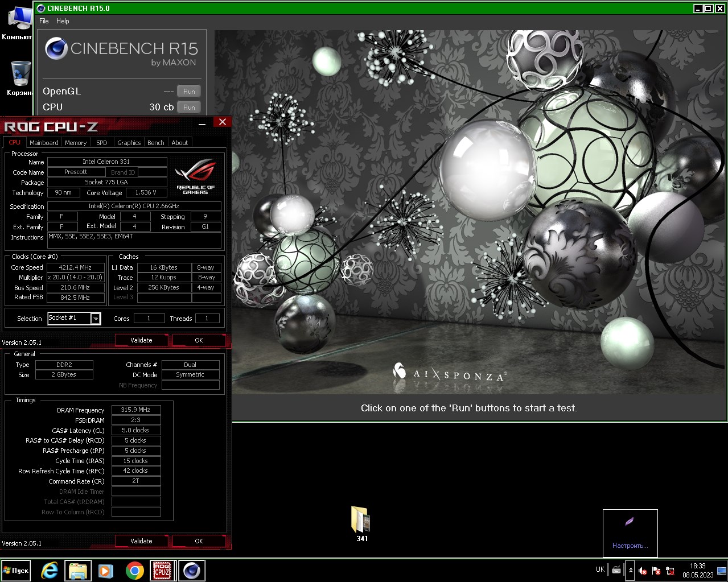Switch to the Memory tab
The width and height of the screenshot is (728, 582).
pyautogui.click(x=76, y=143)
